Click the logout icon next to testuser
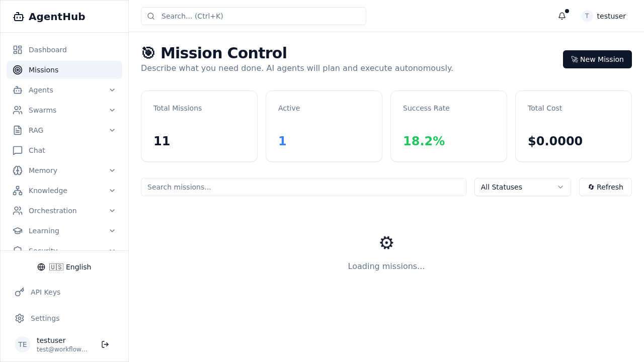This screenshot has width=644, height=362. point(105,344)
